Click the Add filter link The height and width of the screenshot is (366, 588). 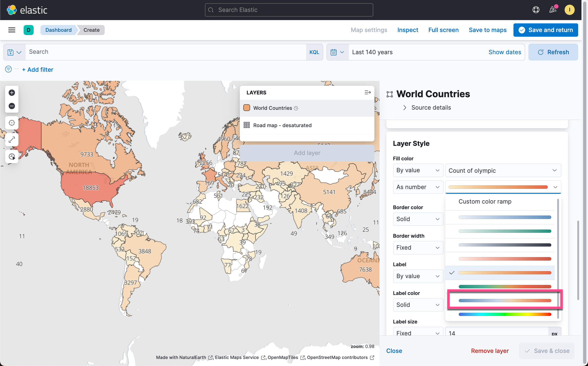pyautogui.click(x=37, y=70)
